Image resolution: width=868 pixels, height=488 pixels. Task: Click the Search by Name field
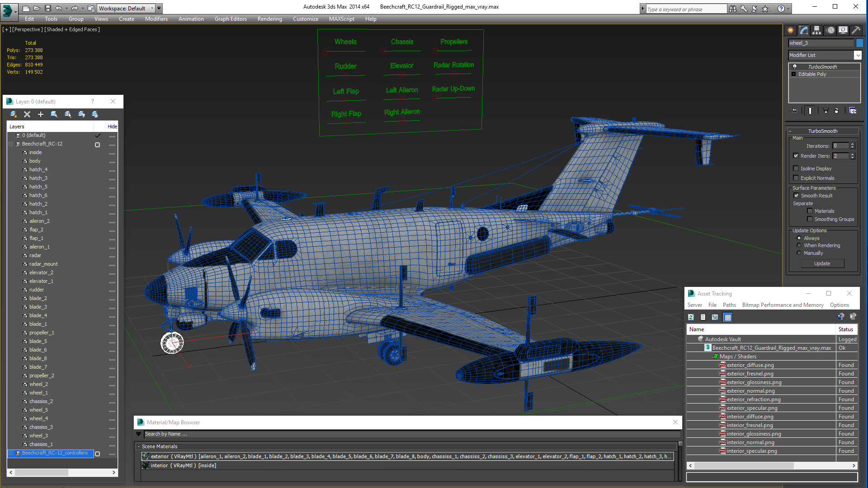411,434
